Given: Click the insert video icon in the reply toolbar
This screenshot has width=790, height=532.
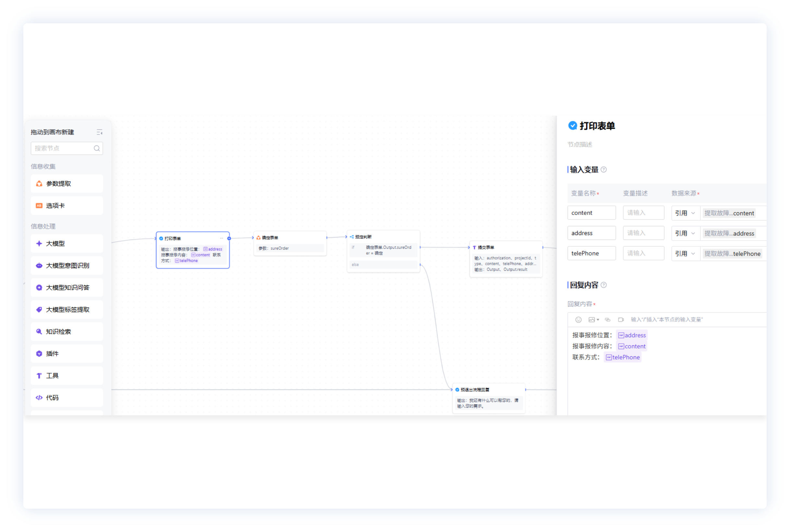Looking at the screenshot, I should point(621,320).
